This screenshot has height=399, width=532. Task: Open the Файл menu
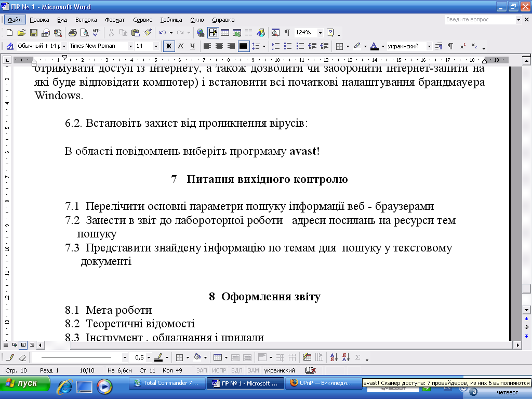point(15,20)
